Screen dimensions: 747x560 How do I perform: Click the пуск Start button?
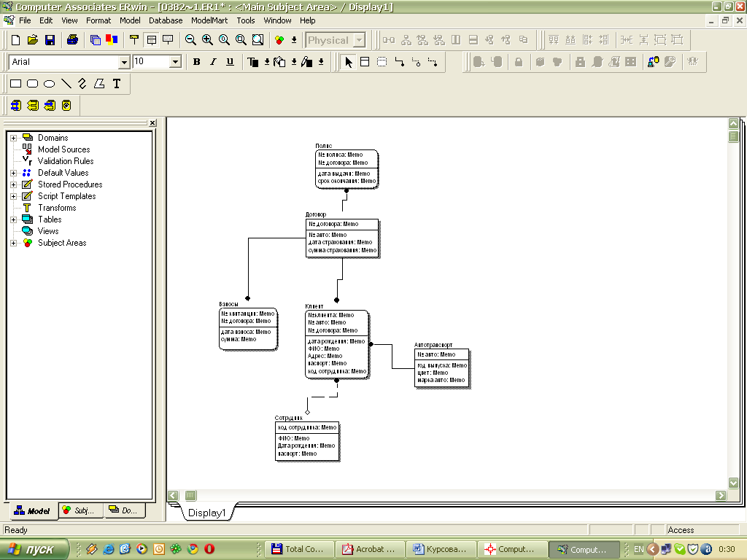(34, 549)
